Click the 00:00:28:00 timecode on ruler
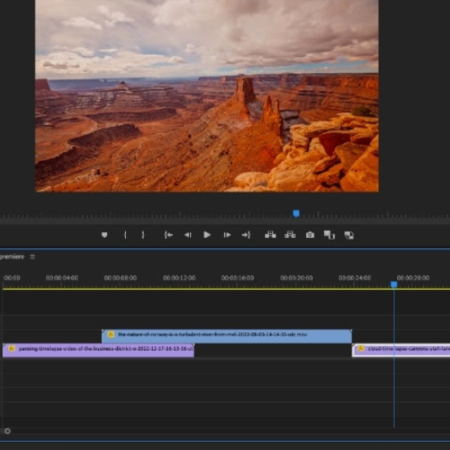The height and width of the screenshot is (450, 450). [x=413, y=278]
